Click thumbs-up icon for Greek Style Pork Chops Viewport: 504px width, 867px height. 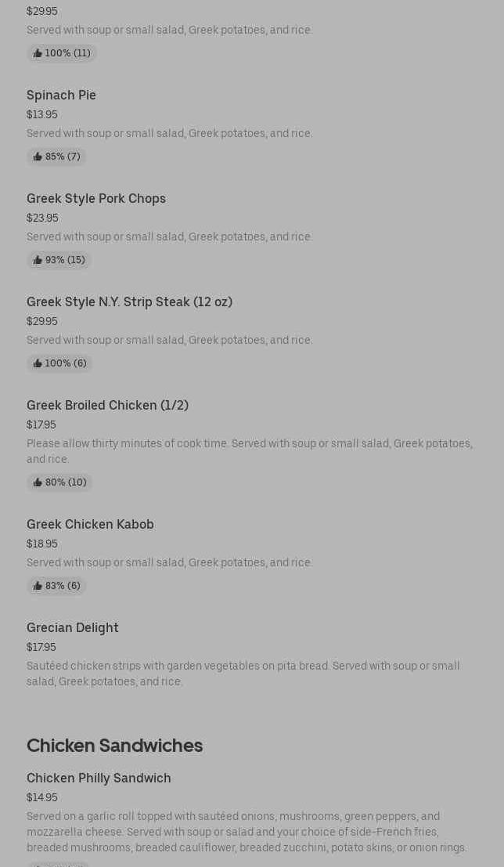[x=38, y=260]
